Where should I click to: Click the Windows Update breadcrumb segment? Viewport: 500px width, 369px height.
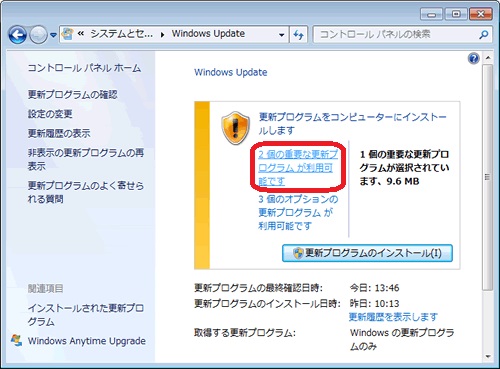[x=208, y=34]
